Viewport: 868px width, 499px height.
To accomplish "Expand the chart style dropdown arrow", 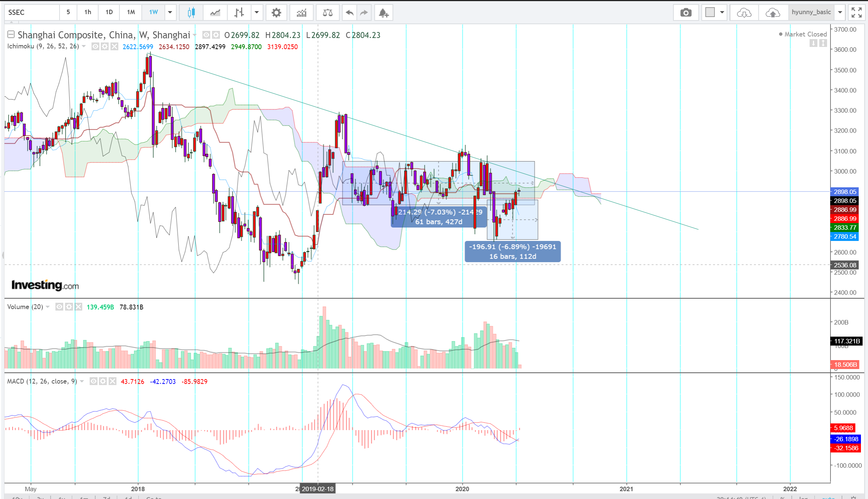I will (x=257, y=13).
